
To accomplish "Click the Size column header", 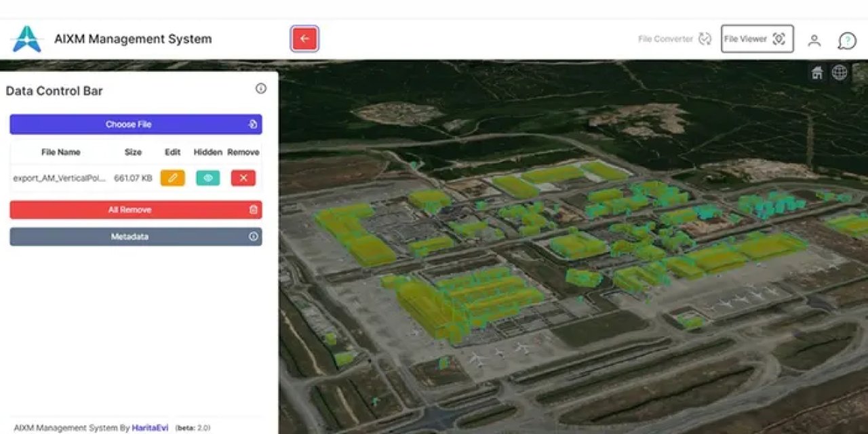I will pyautogui.click(x=133, y=153).
